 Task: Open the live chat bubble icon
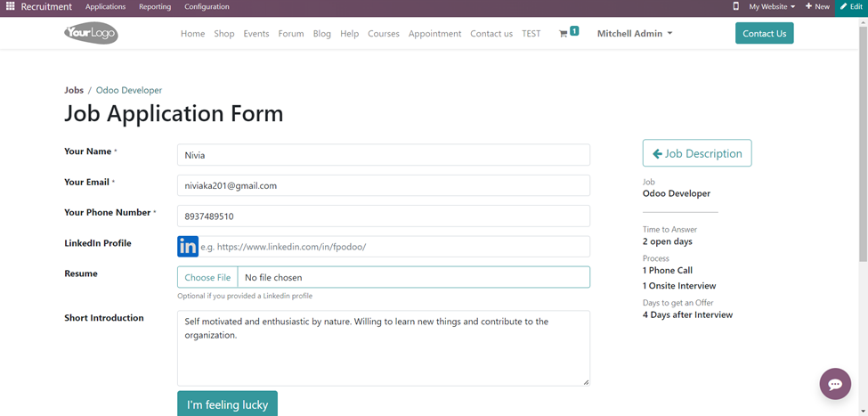tap(835, 384)
